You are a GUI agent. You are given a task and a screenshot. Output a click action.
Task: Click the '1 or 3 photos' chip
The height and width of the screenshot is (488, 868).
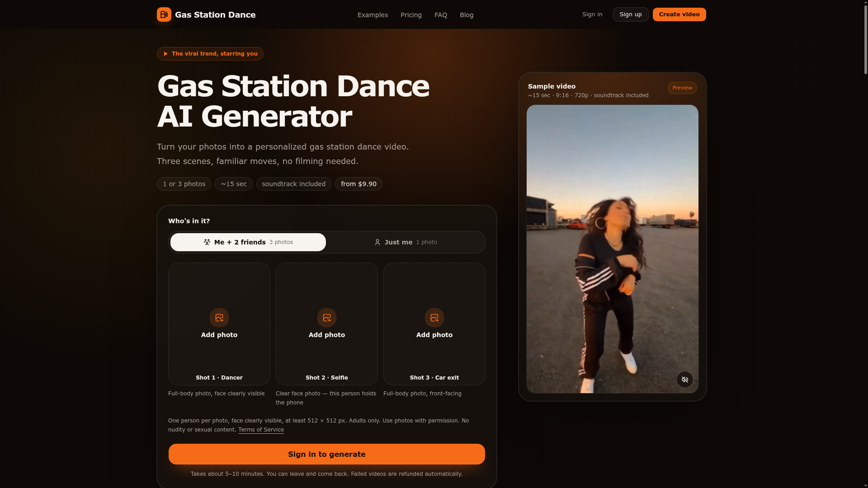pyautogui.click(x=184, y=184)
